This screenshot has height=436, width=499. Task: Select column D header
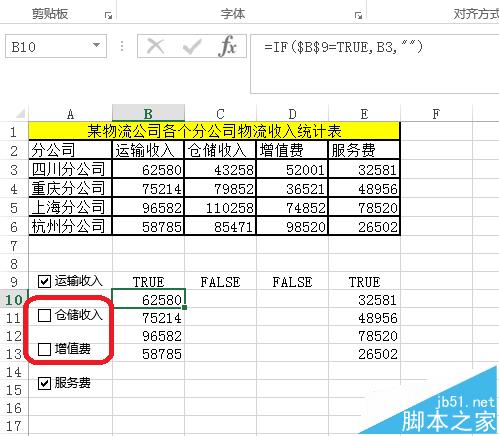click(292, 114)
